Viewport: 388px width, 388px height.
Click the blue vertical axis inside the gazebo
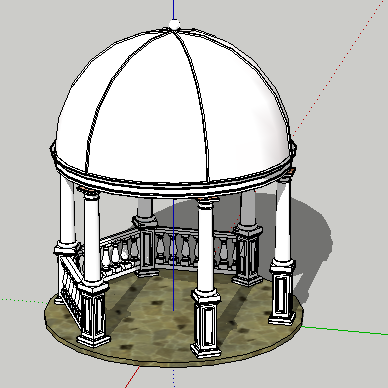pyautogui.click(x=173, y=255)
